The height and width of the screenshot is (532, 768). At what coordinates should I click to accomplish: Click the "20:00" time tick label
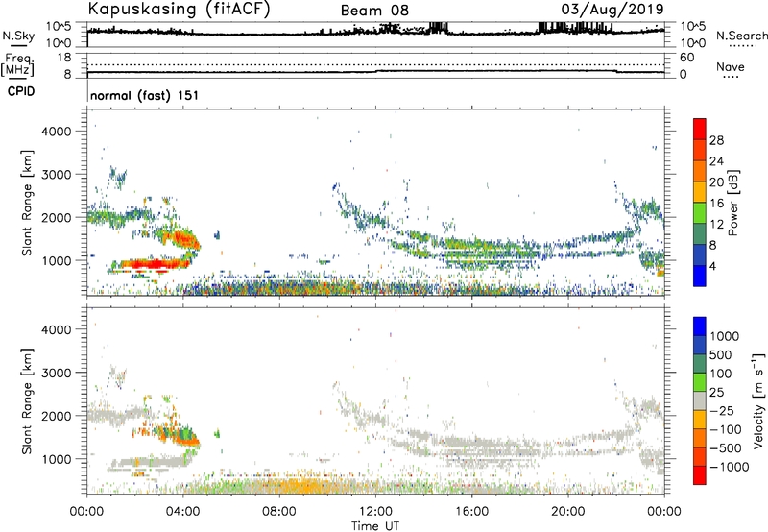point(568,512)
